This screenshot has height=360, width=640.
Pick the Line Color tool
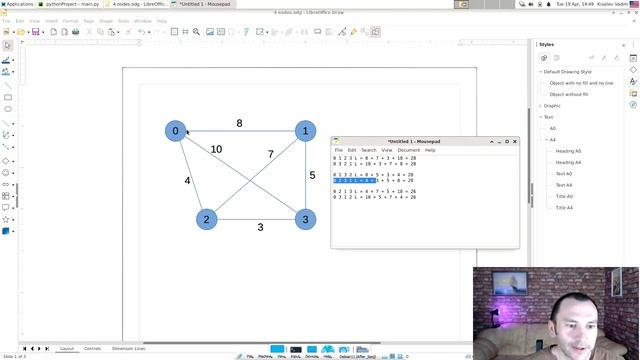coord(6,60)
